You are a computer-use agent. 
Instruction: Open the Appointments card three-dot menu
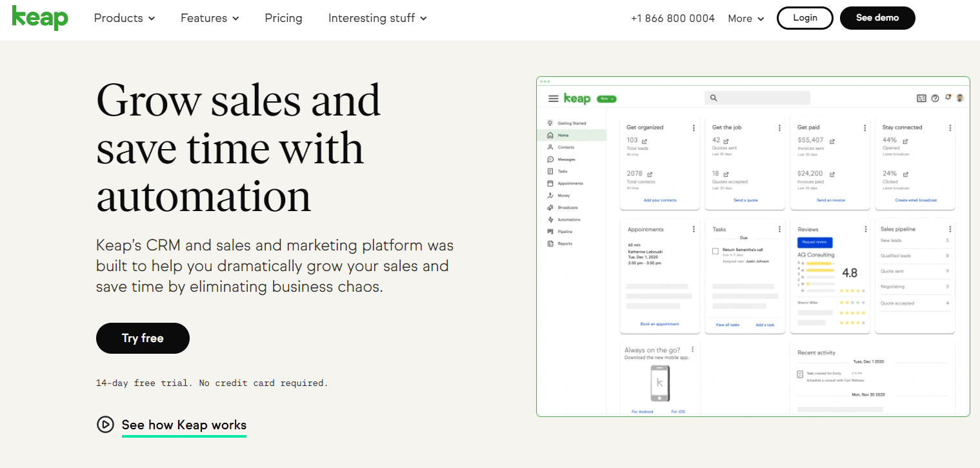694,229
